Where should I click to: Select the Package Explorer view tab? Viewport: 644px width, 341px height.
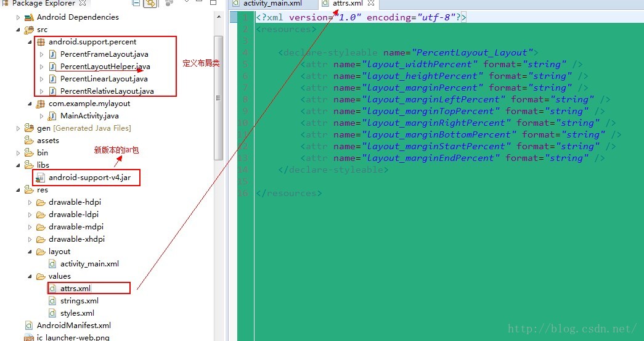pos(45,3)
